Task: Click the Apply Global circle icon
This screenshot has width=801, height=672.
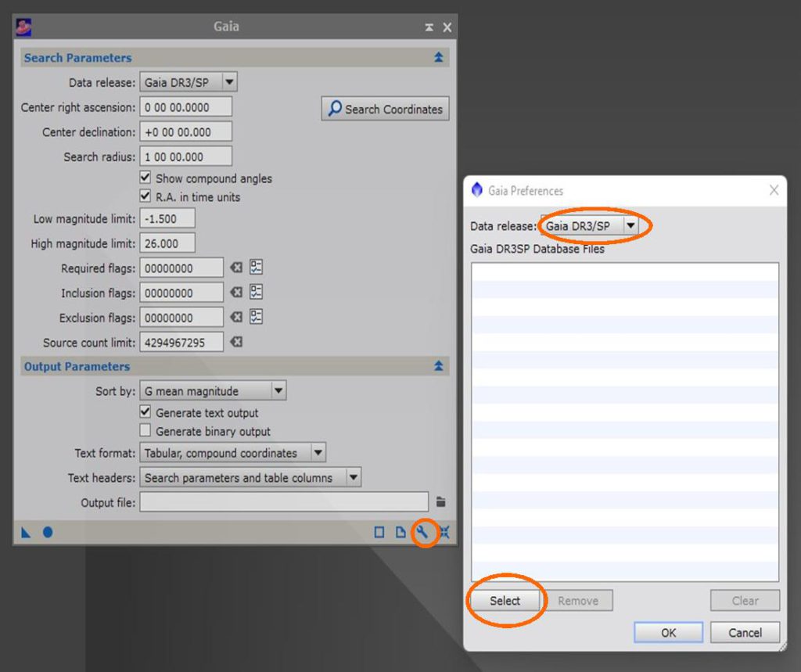Action: pyautogui.click(x=48, y=533)
